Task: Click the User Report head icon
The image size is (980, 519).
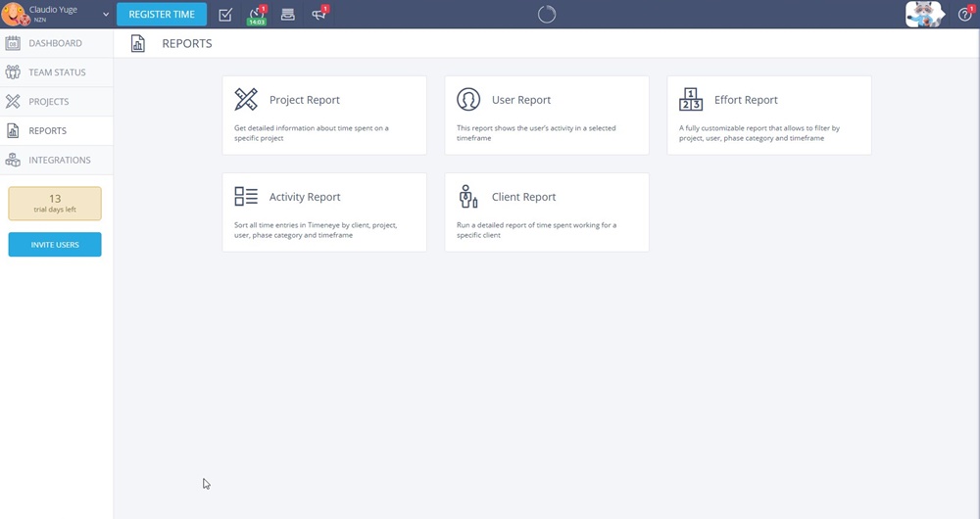Action: 468,100
